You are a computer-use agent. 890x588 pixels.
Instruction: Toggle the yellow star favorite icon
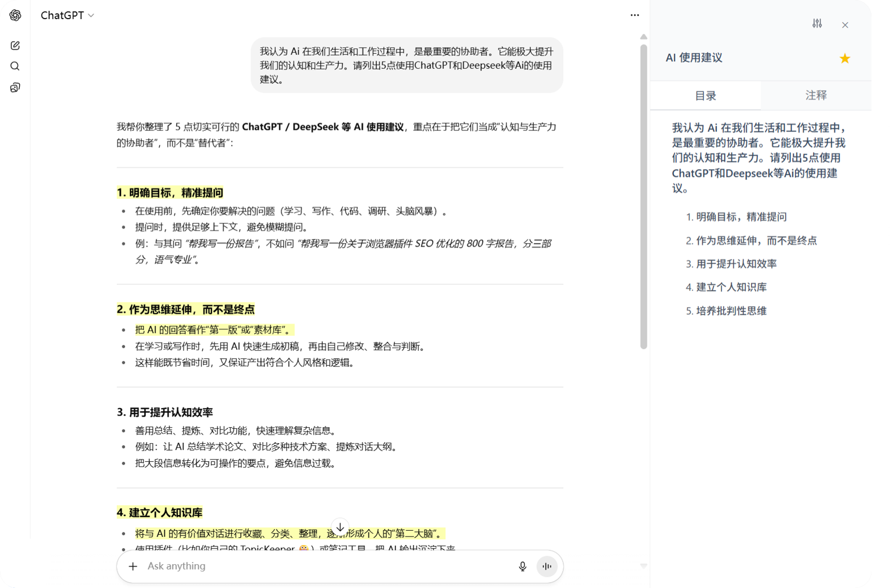point(845,58)
